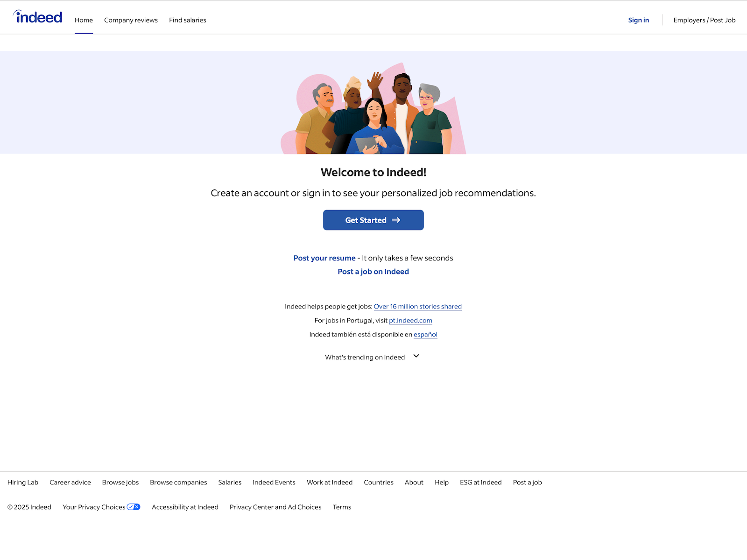This screenshot has width=747, height=560.
Task: Click ESG at Indeed link
Action: (481, 483)
